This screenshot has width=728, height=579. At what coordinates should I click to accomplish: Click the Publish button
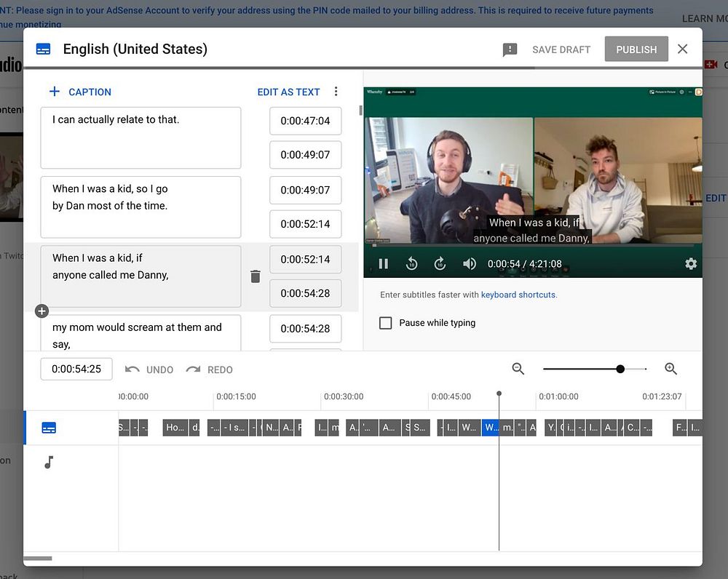point(636,49)
